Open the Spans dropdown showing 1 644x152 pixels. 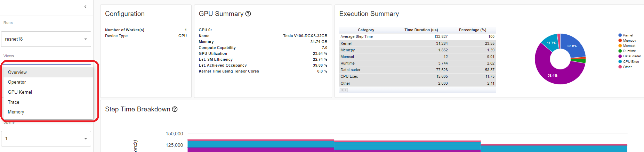point(46,139)
